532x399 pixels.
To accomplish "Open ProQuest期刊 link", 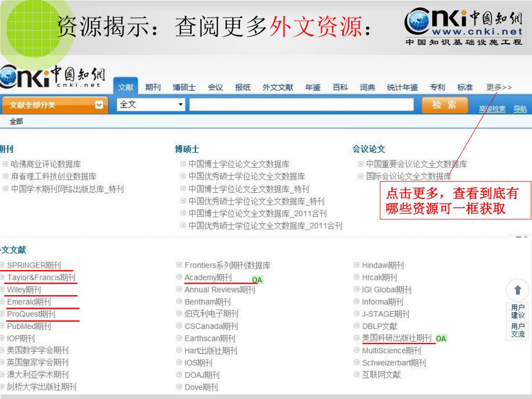I will (x=31, y=314).
